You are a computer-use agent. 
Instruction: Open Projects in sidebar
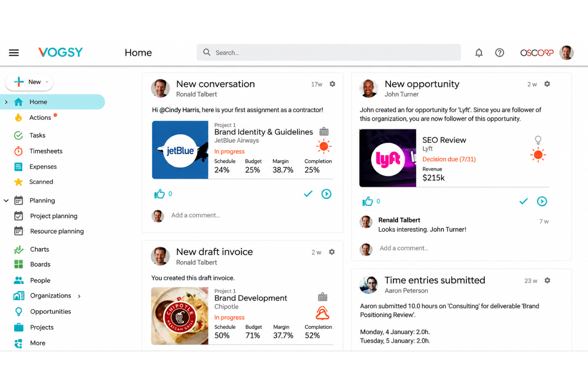coord(42,327)
